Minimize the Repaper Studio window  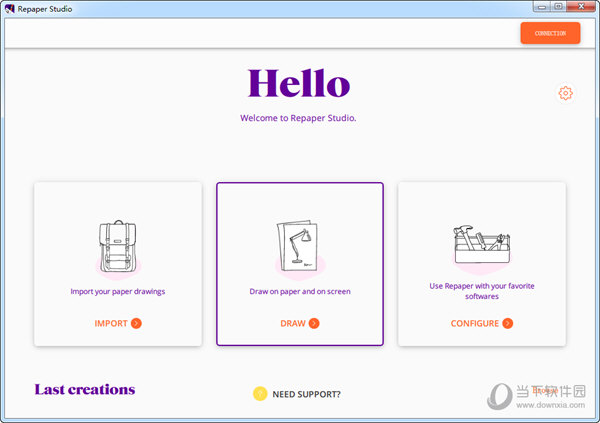coord(542,7)
